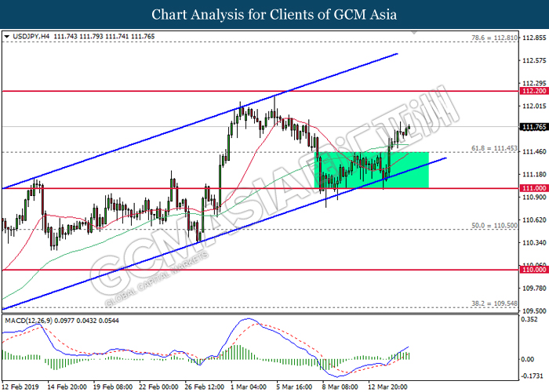Viewport: 549px width, 392px height.
Task: Click the 0.352 MACD scale value
Action: coord(529,319)
